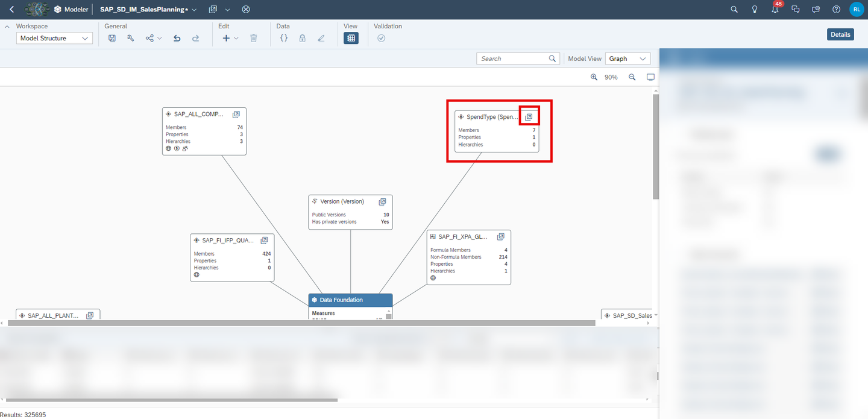
Task: Click the graph horizontal scrollbar
Action: point(300,324)
